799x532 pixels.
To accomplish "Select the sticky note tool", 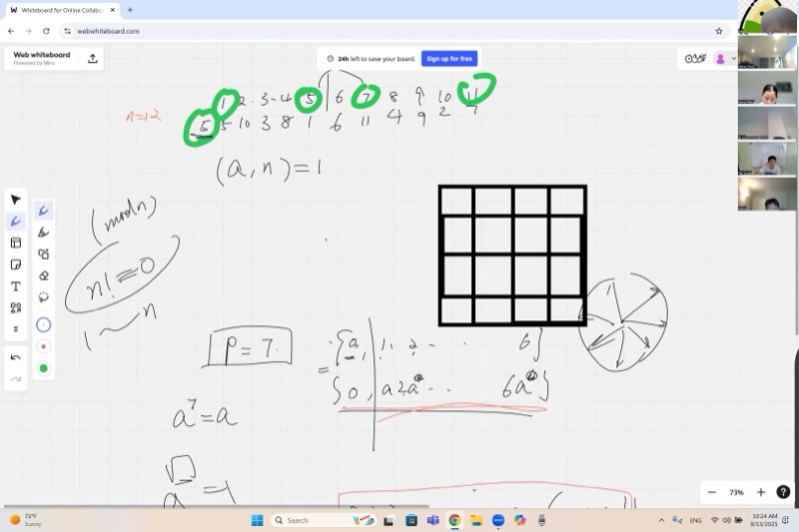I will tap(16, 265).
